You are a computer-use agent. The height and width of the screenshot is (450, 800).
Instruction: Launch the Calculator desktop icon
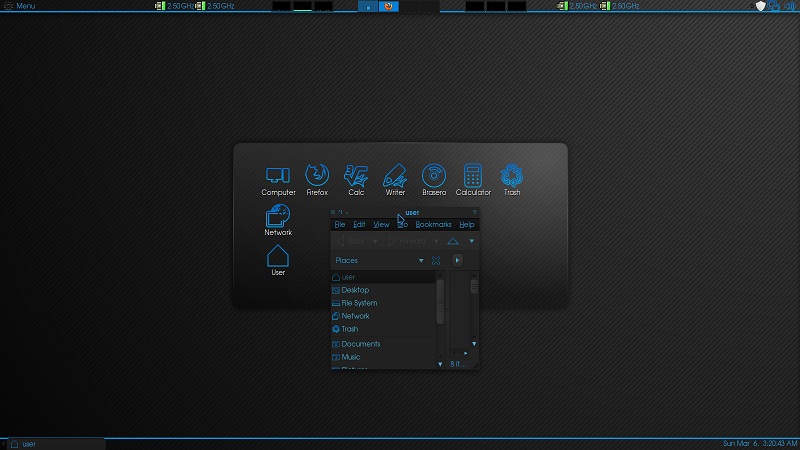473,181
